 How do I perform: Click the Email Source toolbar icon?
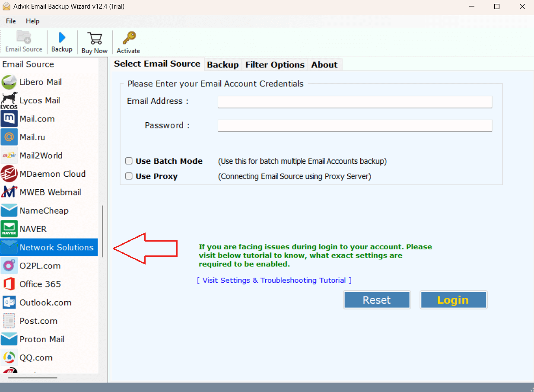coord(24,37)
